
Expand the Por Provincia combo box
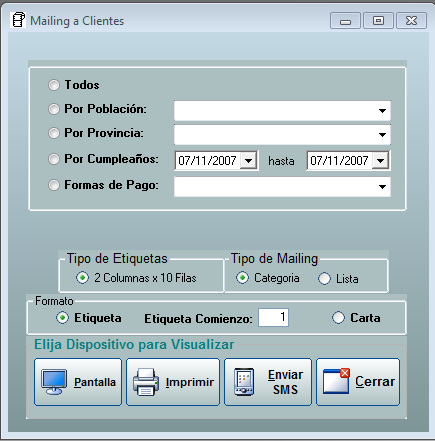[x=382, y=135]
